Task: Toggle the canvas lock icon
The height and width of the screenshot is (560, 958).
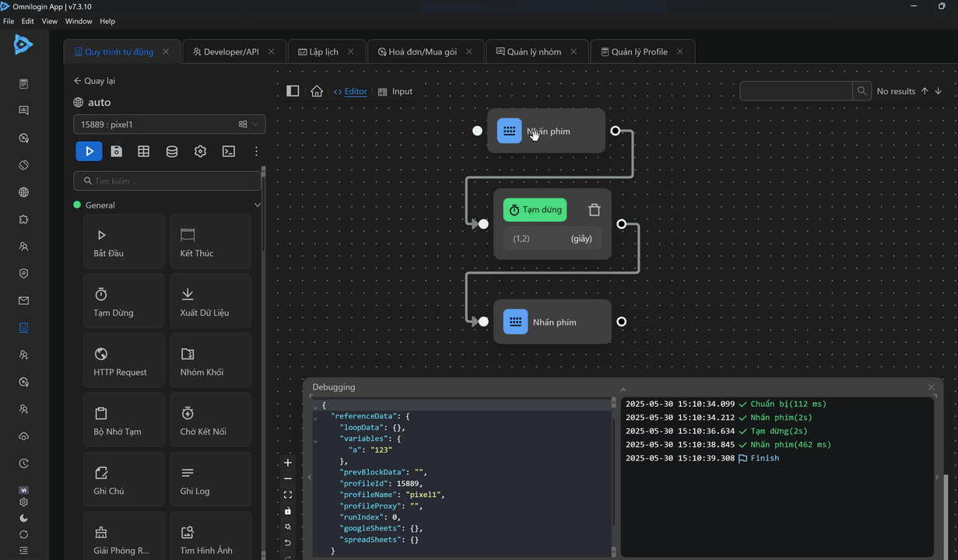Action: (x=288, y=511)
